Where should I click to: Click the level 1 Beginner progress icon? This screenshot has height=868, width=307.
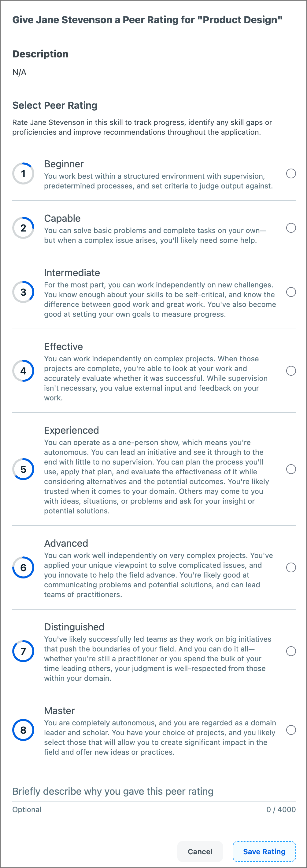point(23,173)
